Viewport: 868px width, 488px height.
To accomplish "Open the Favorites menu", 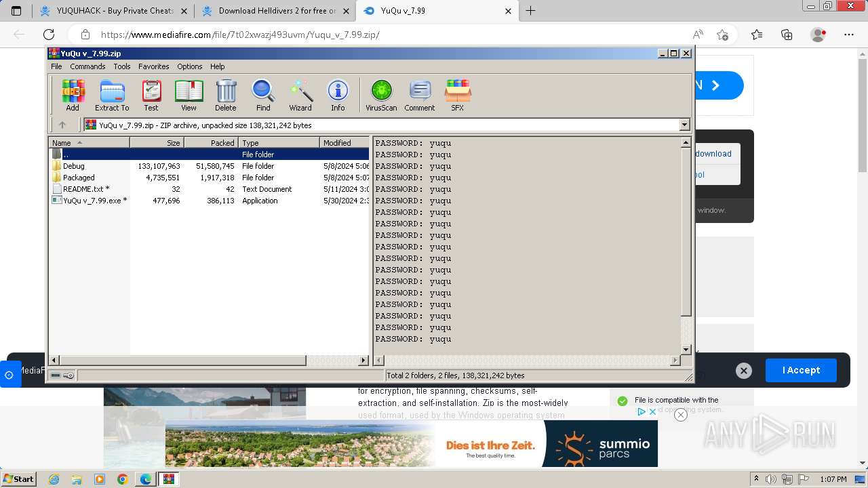I will pyautogui.click(x=154, y=66).
